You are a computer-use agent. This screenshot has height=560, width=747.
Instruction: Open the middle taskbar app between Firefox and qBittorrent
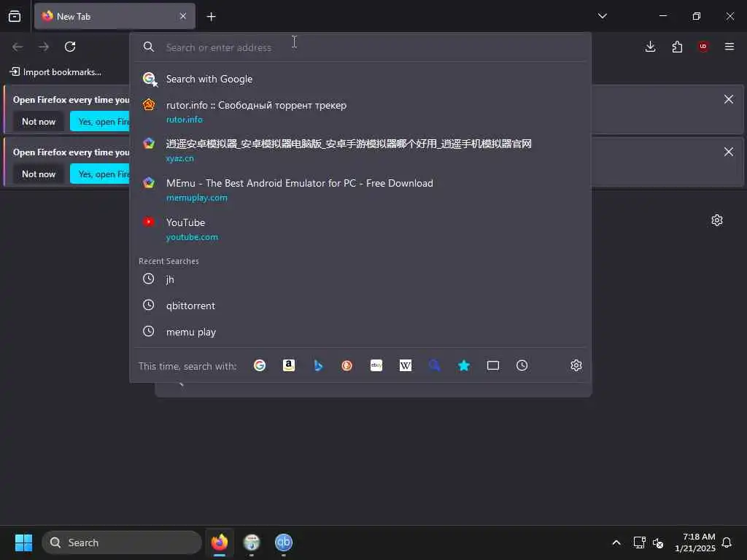252,542
